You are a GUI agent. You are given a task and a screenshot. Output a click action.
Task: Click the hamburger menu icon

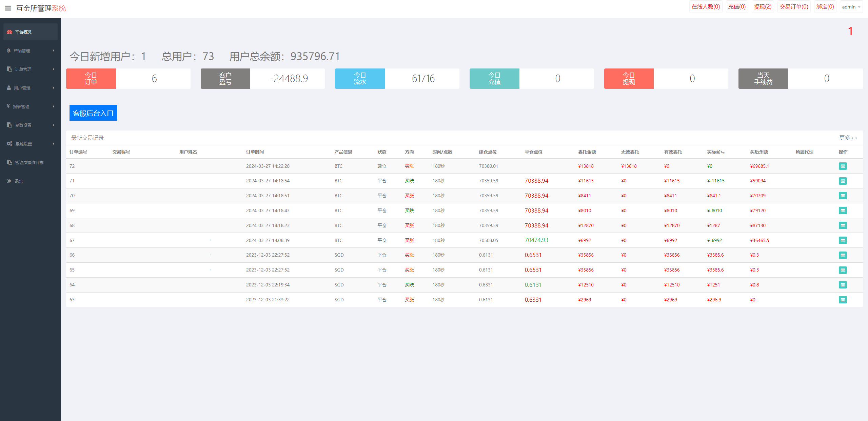coord(8,8)
